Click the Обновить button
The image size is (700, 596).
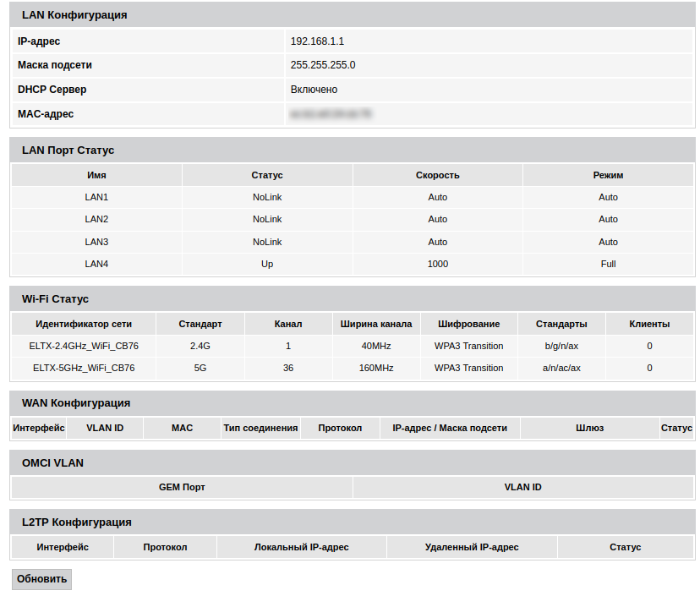pos(41,579)
